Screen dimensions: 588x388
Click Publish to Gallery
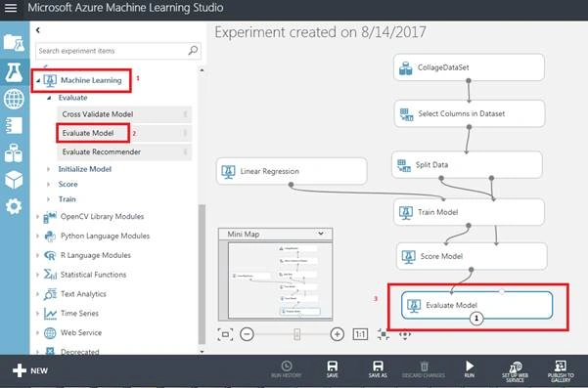[561, 371]
